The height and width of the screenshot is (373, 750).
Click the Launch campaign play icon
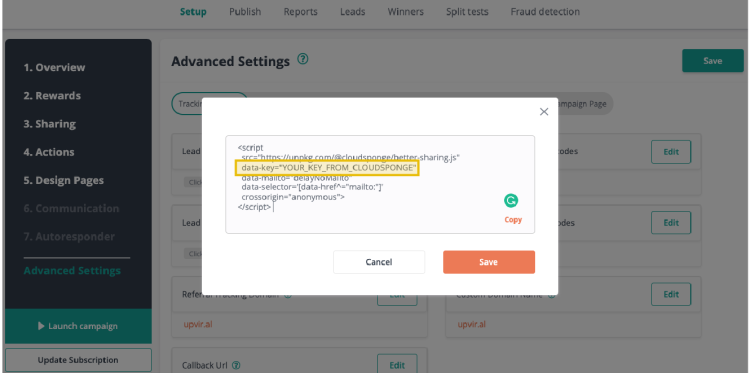pyautogui.click(x=41, y=326)
